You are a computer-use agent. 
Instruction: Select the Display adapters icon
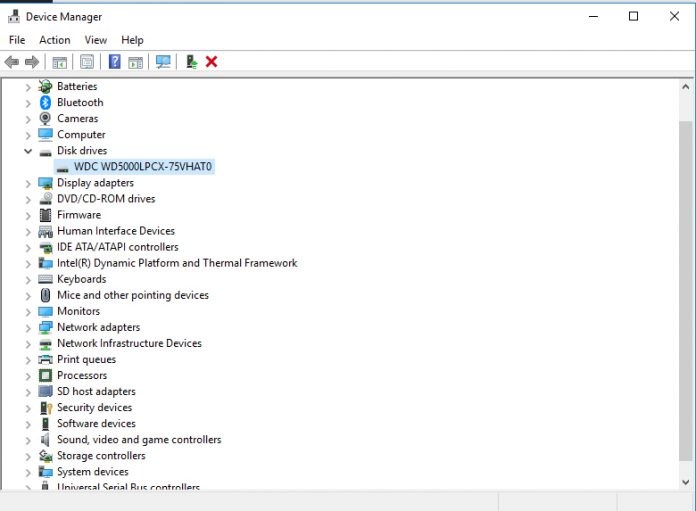coord(45,183)
